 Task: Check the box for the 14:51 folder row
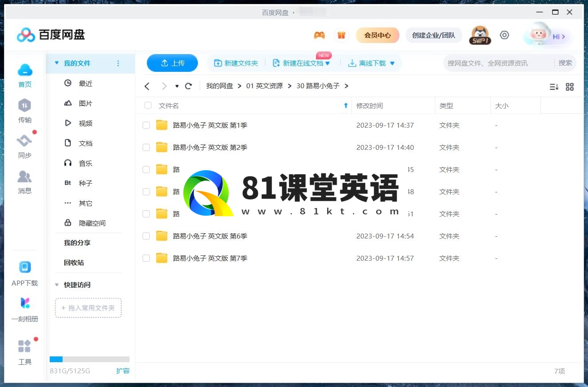click(146, 214)
